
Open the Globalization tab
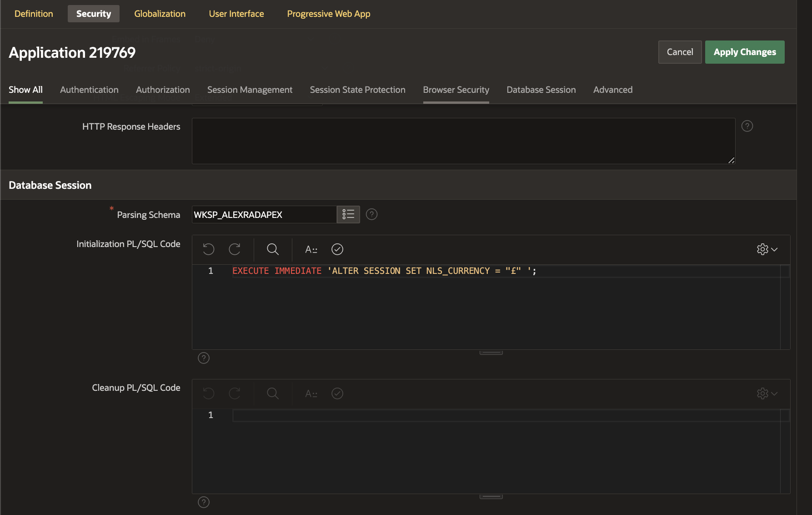click(160, 14)
